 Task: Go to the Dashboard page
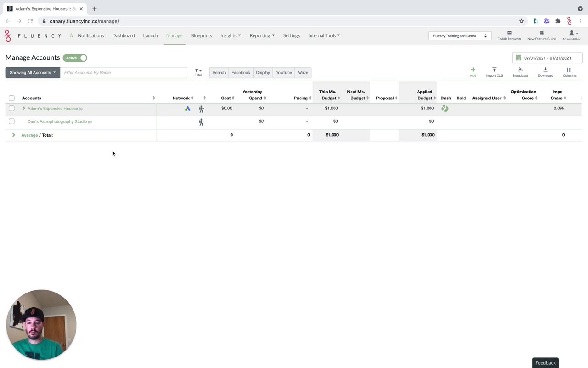pyautogui.click(x=124, y=35)
